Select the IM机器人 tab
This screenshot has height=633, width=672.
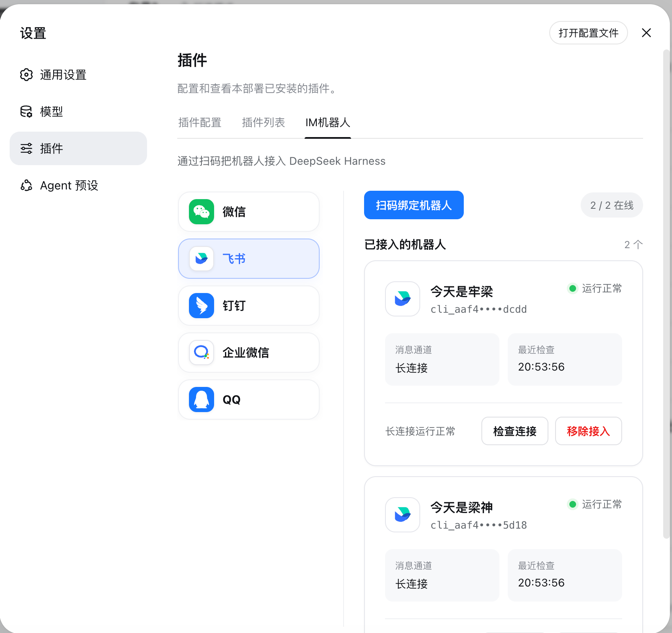click(328, 122)
